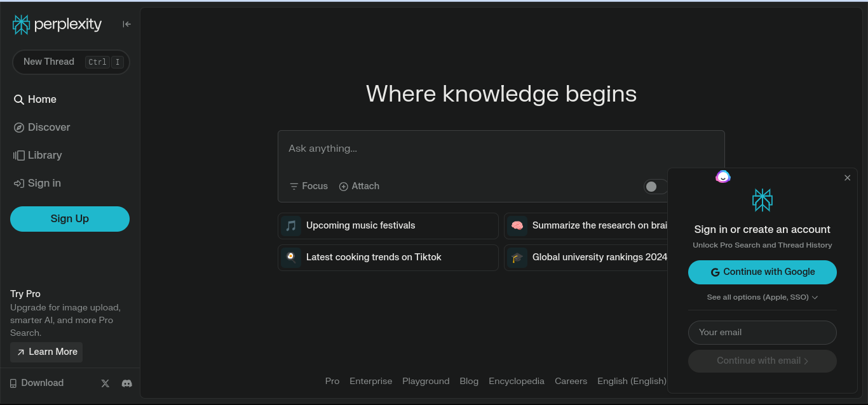Open the Discord icon in sidebar
Viewport: 868px width, 405px height.
[x=127, y=383]
